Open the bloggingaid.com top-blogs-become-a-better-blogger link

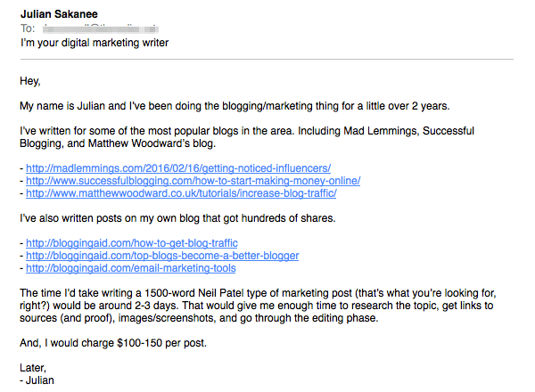162,256
